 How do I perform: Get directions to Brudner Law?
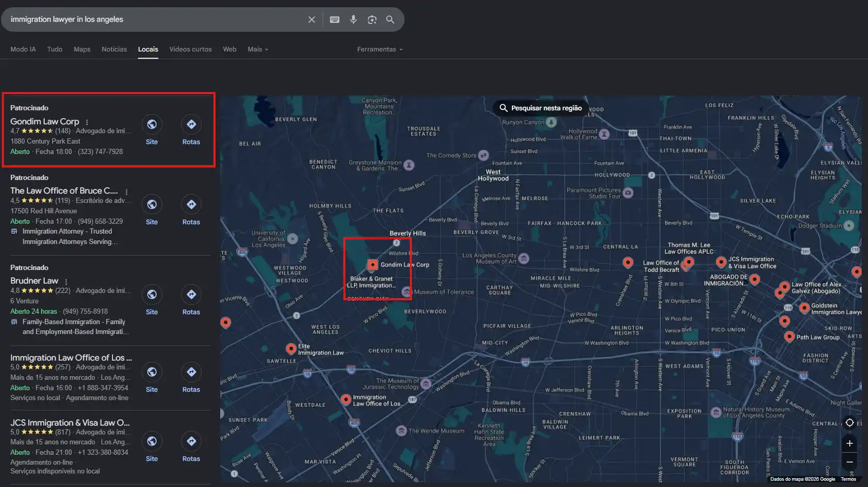[191, 301]
